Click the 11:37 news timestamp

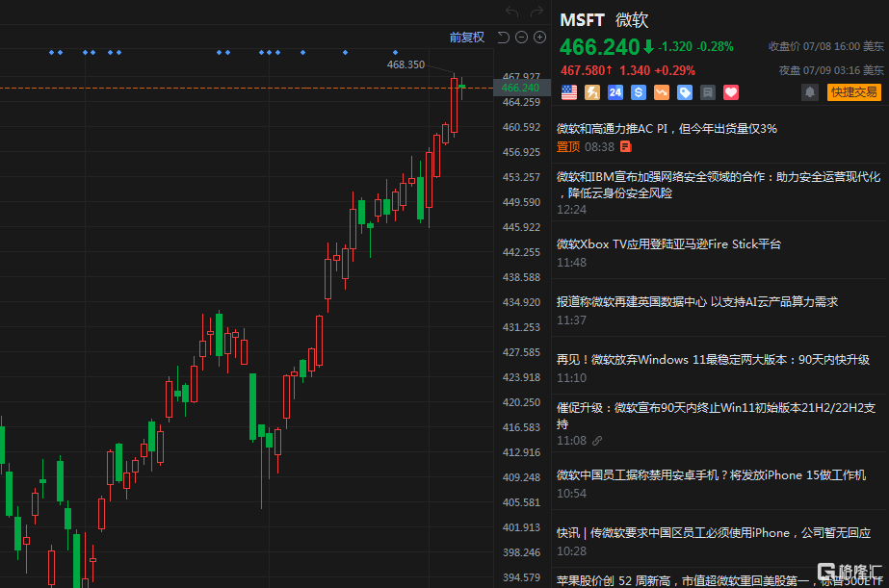571,320
